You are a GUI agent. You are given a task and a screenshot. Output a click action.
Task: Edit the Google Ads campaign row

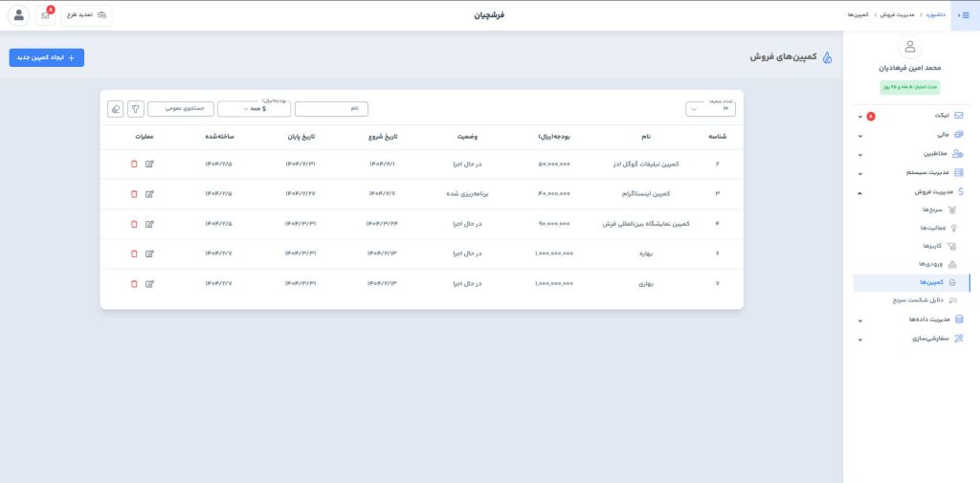(149, 164)
